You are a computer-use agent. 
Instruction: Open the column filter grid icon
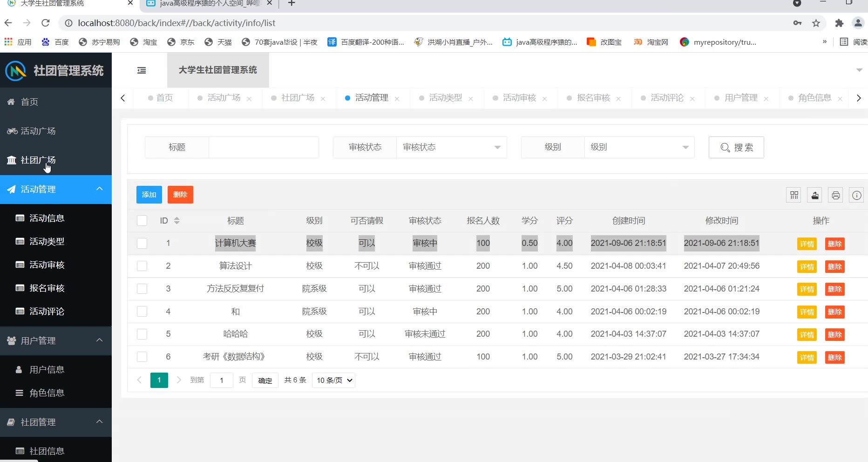pyautogui.click(x=794, y=195)
